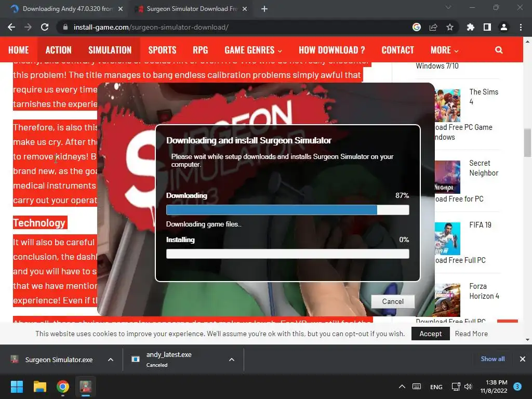Open the Forza Horizon 4 link
The height and width of the screenshot is (399, 532).
pos(484,291)
